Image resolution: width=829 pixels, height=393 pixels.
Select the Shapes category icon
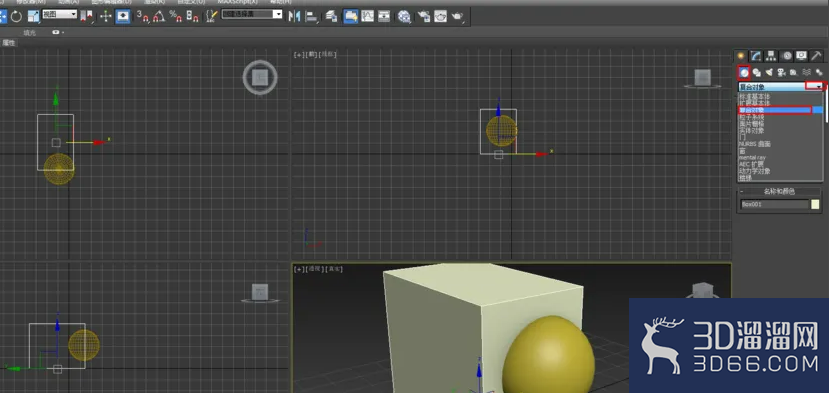tap(757, 72)
